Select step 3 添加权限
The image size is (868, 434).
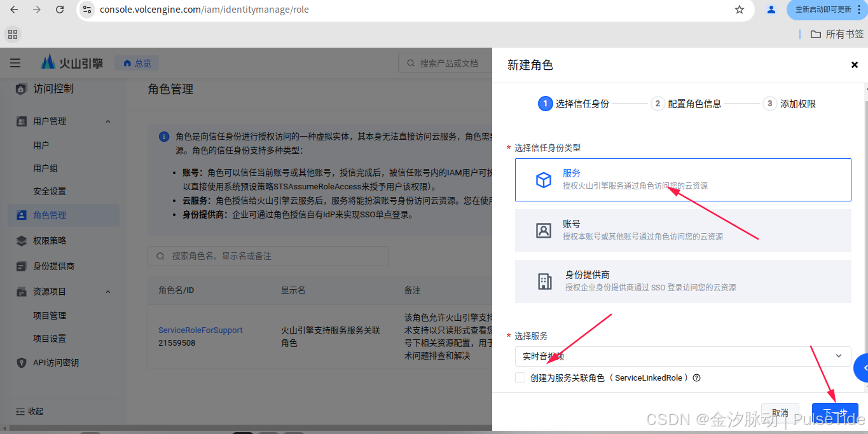click(790, 104)
